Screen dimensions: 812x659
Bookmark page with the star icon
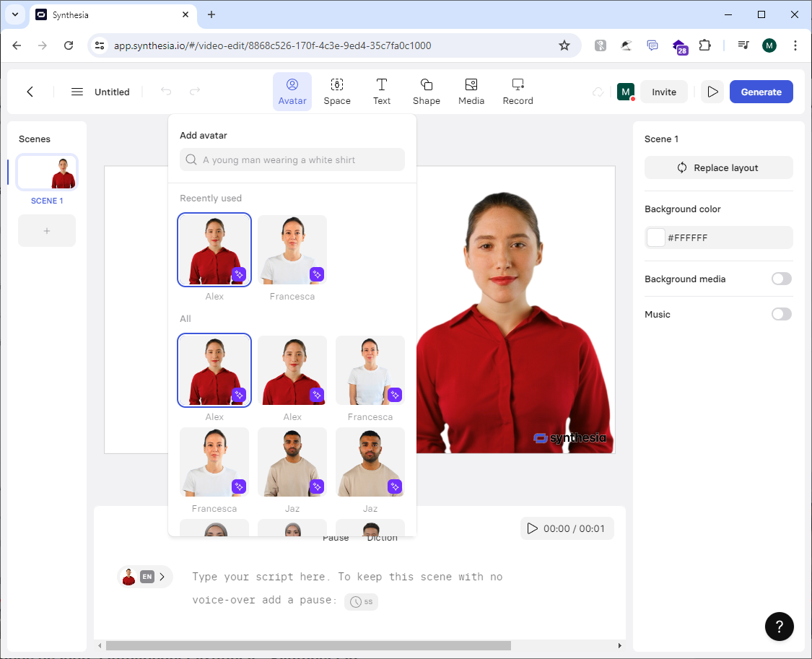click(564, 45)
